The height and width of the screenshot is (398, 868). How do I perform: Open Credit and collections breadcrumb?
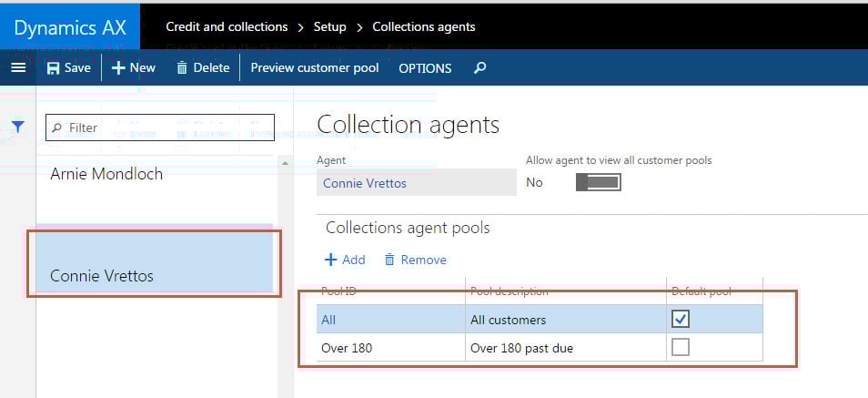(227, 26)
